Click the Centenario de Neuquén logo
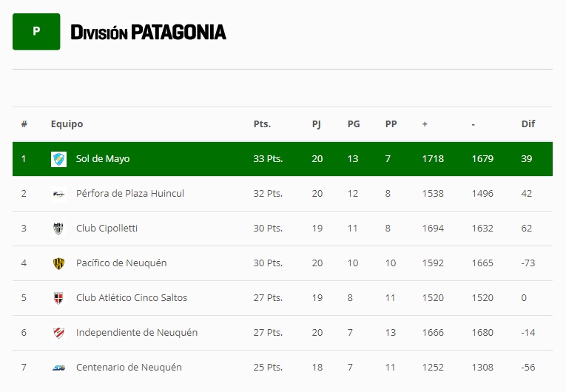Viewport: 566px width, 392px height. [58, 368]
